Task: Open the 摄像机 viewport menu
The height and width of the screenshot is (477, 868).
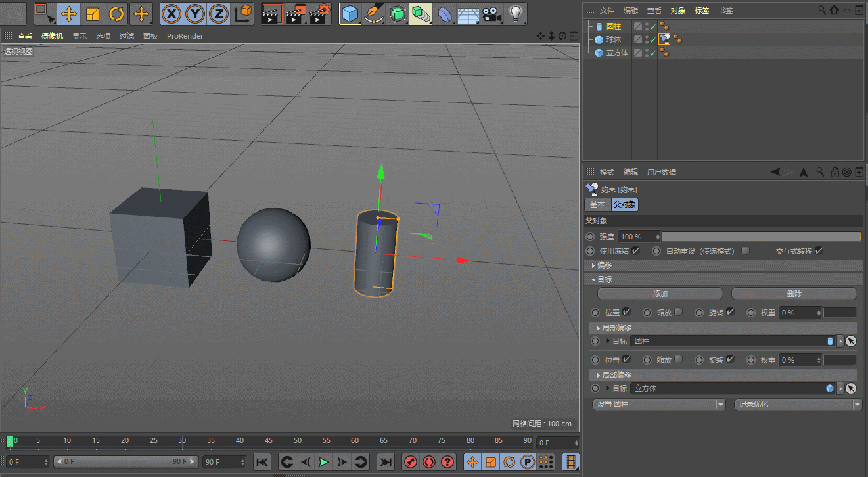Action: (52, 36)
